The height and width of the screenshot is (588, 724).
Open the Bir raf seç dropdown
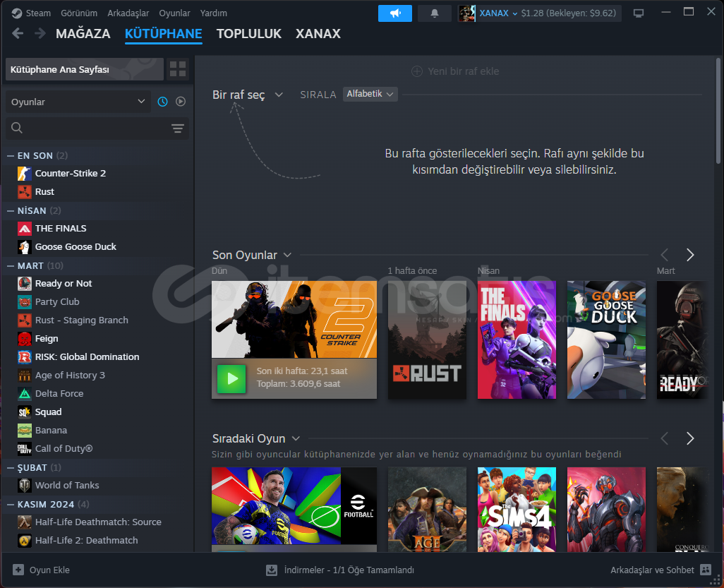click(247, 95)
